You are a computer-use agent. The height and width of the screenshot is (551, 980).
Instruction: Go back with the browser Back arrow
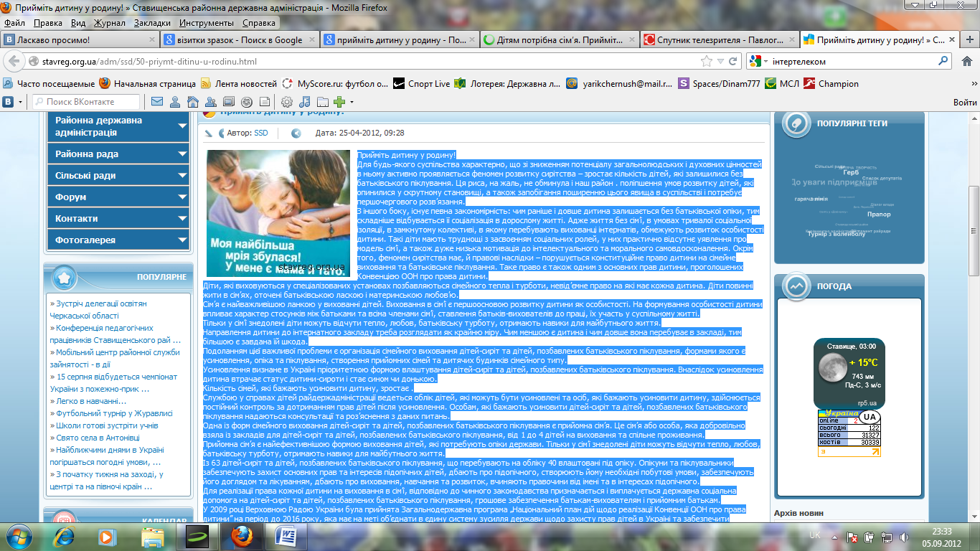(x=14, y=62)
